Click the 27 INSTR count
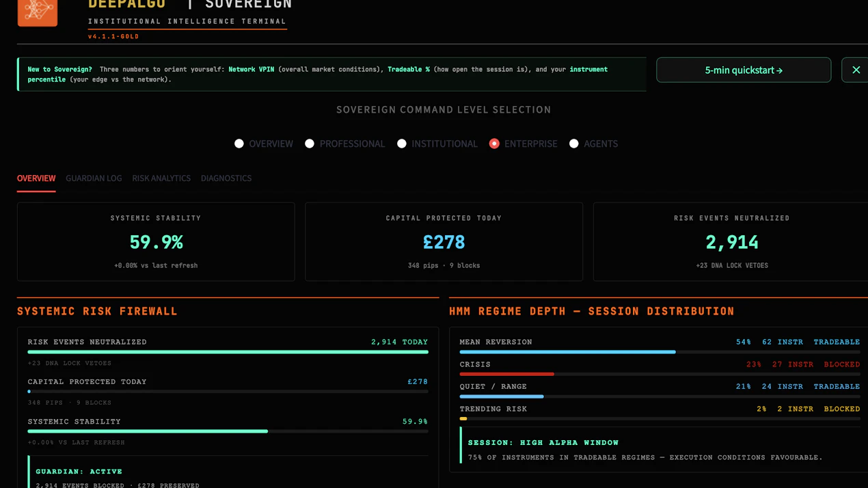The image size is (868, 488). (793, 364)
